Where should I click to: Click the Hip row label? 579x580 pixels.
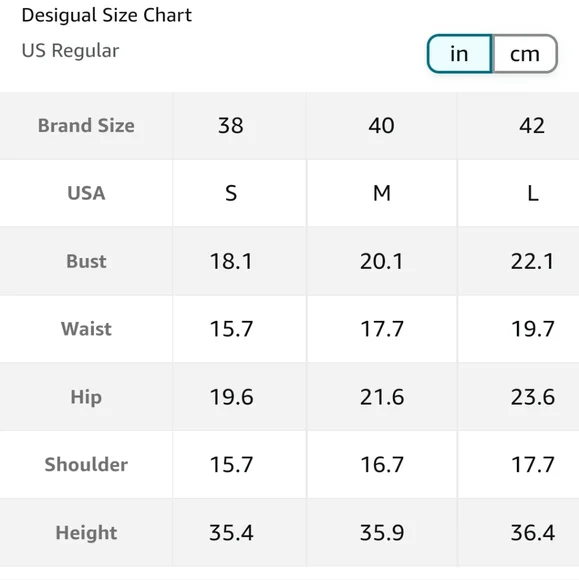coord(86,397)
